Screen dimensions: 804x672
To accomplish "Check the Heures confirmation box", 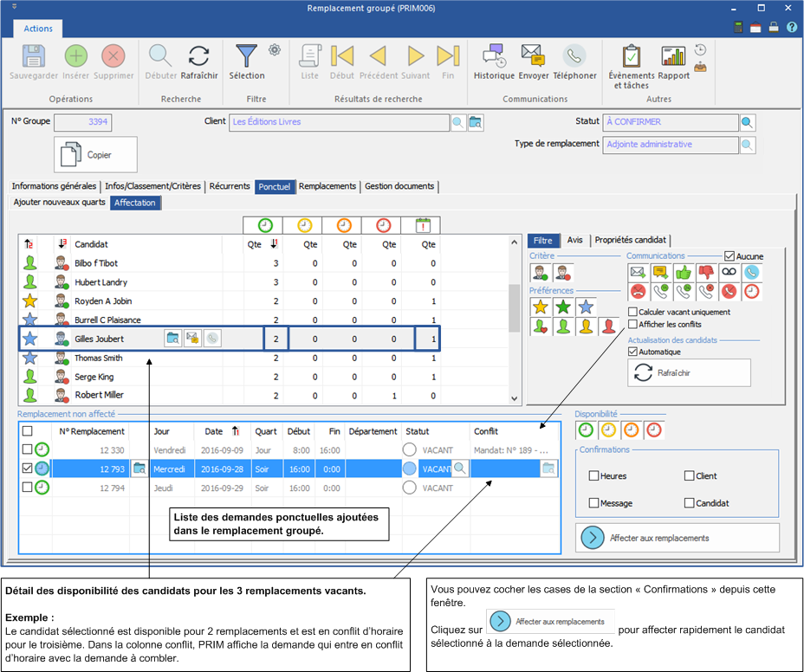I will point(593,475).
